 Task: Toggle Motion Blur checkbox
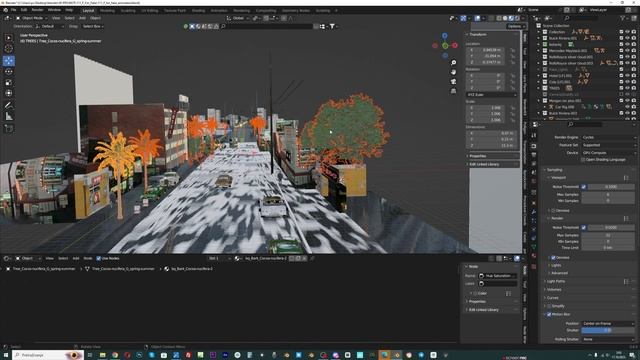[x=549, y=314]
